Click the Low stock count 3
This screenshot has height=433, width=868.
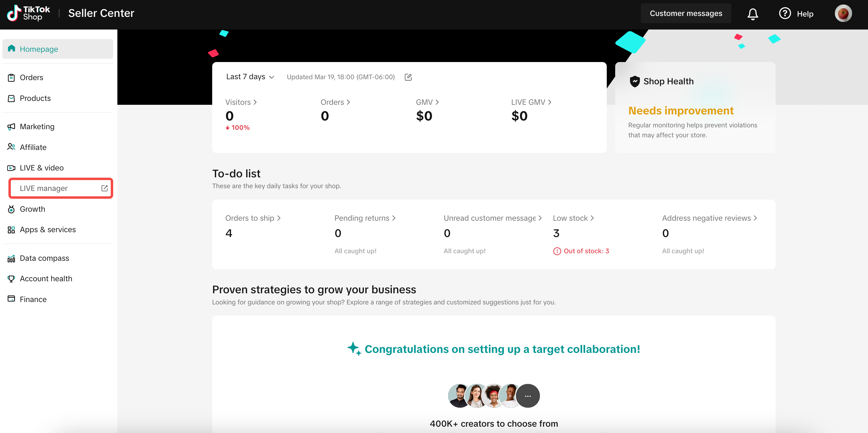556,233
